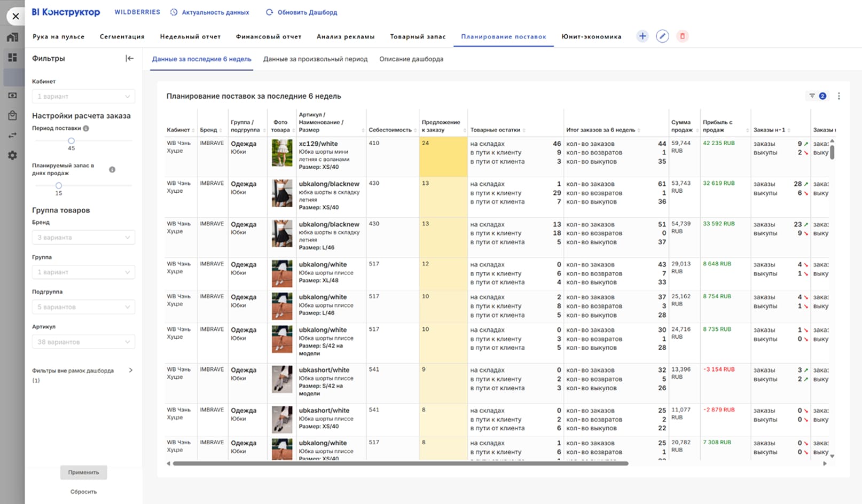Switch to the Финансовый отчет tab
The width and height of the screenshot is (862, 504).
click(x=269, y=37)
